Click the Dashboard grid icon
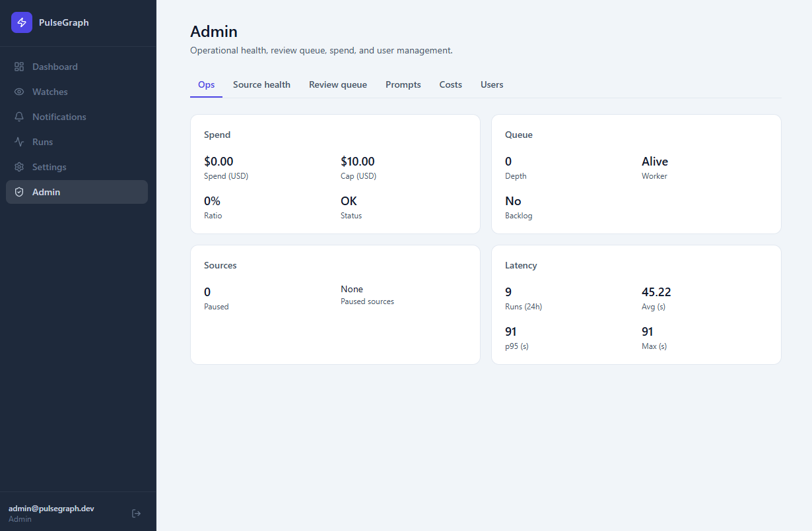Image resolution: width=812 pixels, height=531 pixels. point(19,67)
